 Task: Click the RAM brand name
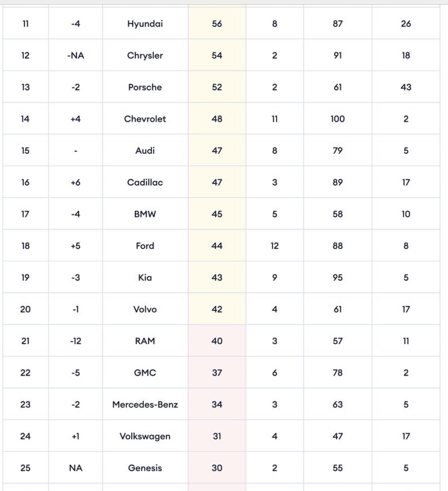pyautogui.click(x=145, y=341)
